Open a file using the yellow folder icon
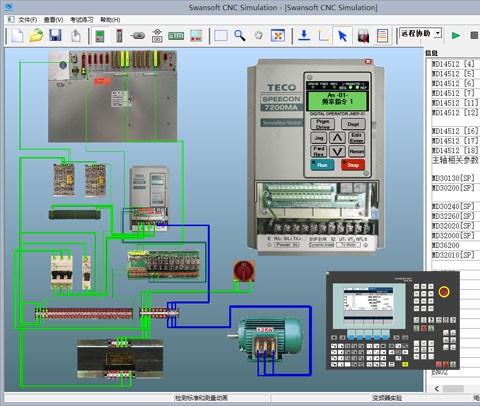Screen dimensions: 480x406 tap(36, 35)
